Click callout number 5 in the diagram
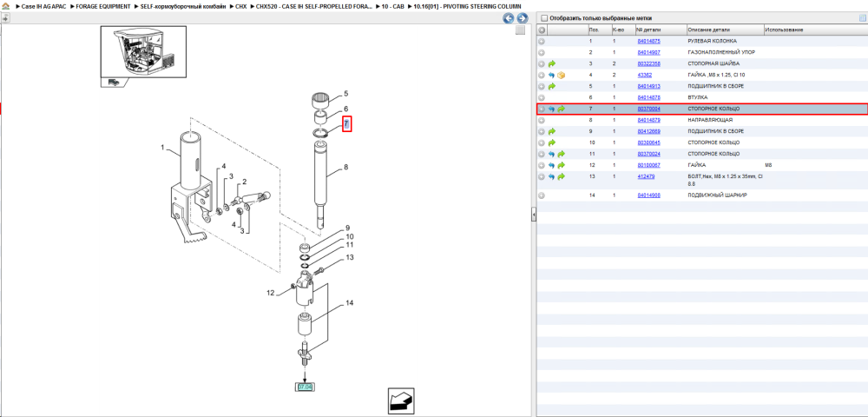Image resolution: width=868 pixels, height=417 pixels. point(346,94)
